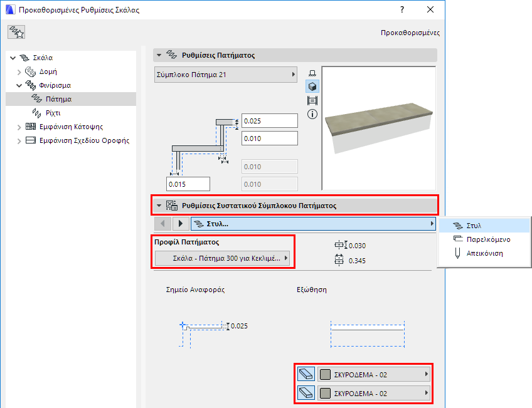The height and width of the screenshot is (408, 532).
Task: Choose Στυλ from the popup menu
Action: point(484,226)
